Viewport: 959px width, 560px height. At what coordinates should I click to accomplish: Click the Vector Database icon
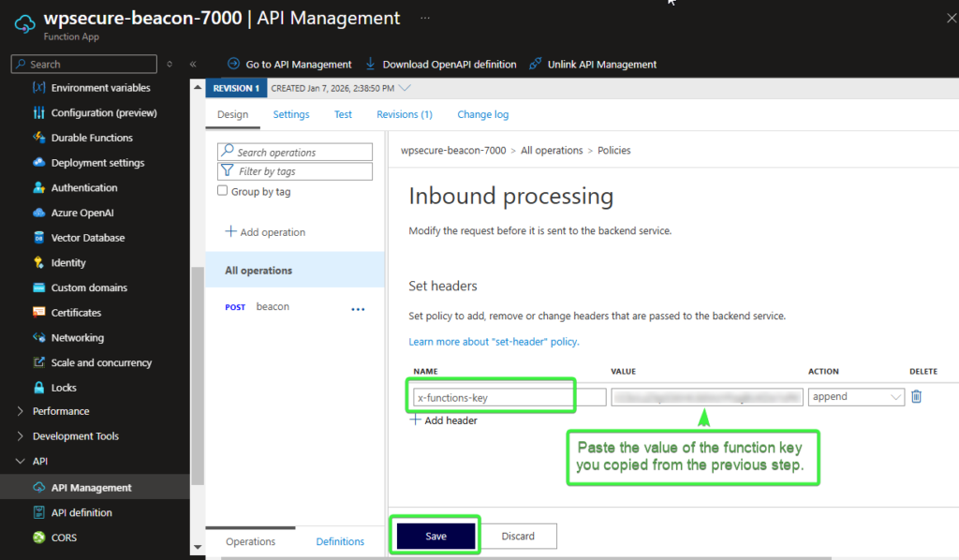pos(39,238)
